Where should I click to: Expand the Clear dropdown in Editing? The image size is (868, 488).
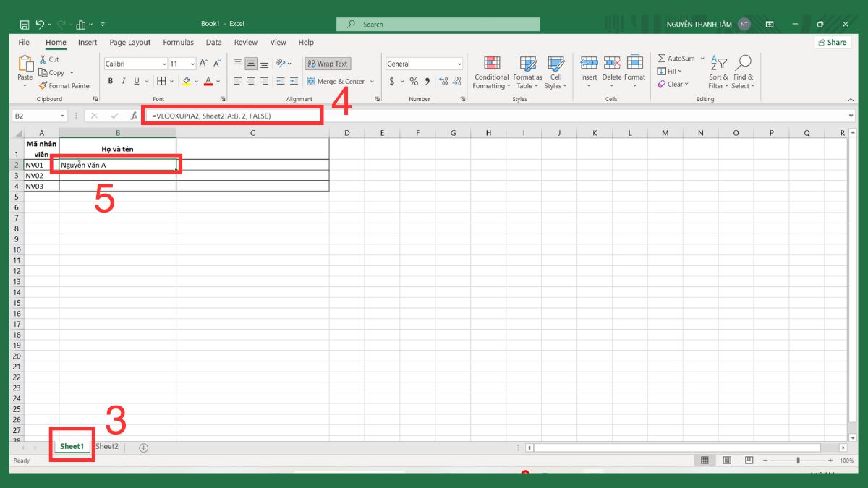[x=686, y=85]
